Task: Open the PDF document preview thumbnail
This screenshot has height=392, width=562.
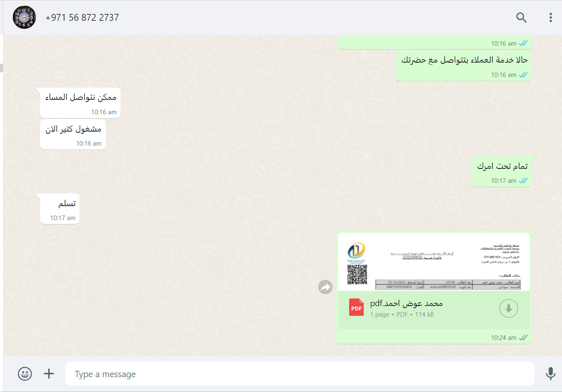Action: point(434,262)
